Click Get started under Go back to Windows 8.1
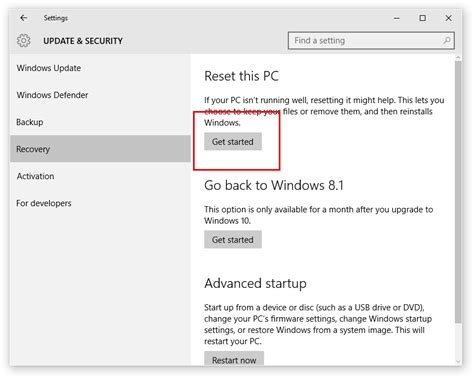Viewport: 474px width, 378px height. 233,240
